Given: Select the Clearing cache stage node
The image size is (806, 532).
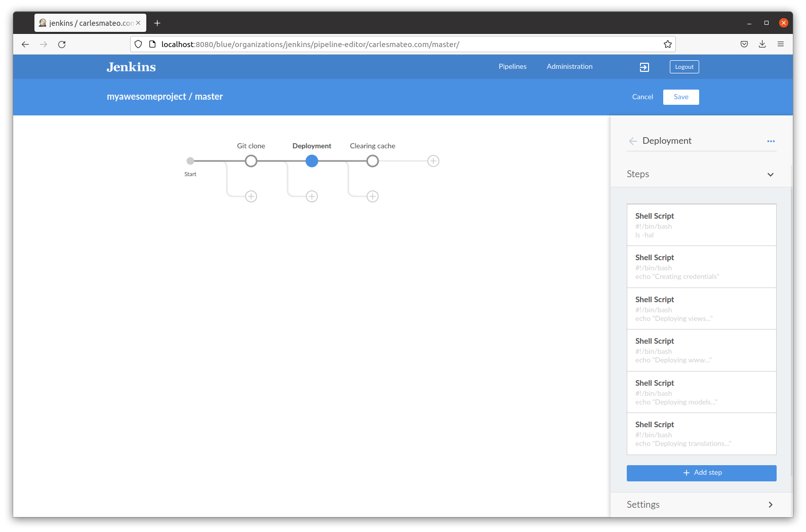Looking at the screenshot, I should point(373,161).
